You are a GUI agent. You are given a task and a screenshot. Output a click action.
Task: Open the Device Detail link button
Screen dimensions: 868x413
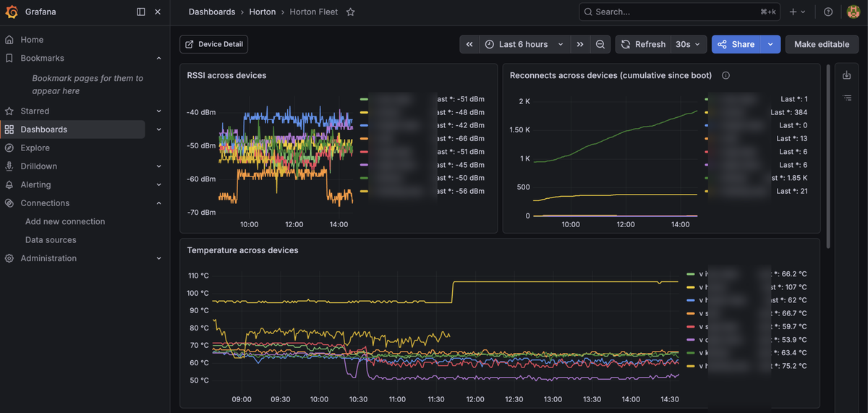click(214, 44)
